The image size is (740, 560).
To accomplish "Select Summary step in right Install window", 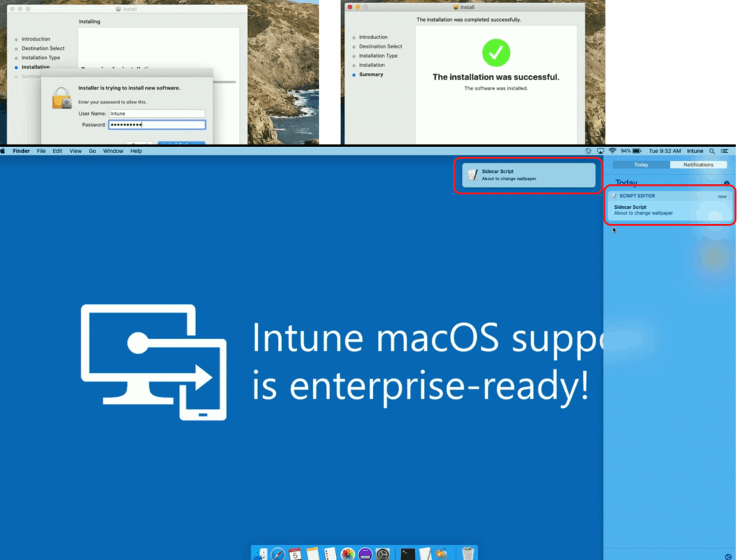I will point(371,74).
